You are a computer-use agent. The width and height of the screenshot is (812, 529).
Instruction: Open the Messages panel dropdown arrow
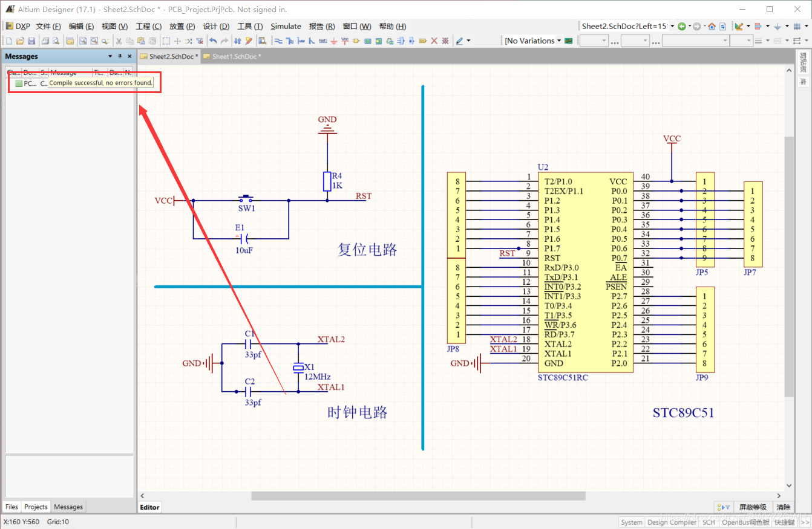pos(110,56)
